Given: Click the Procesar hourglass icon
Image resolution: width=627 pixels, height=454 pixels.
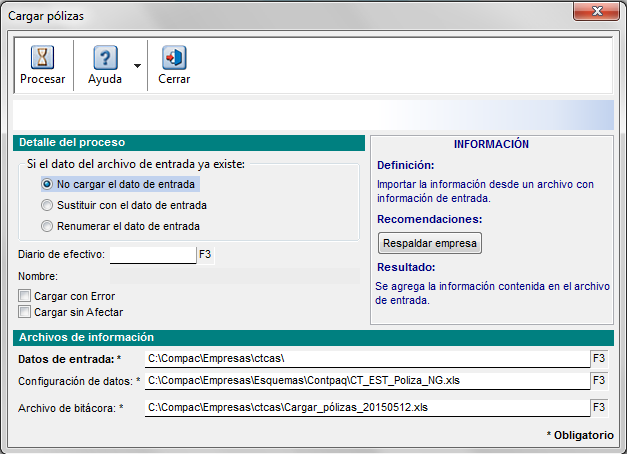Looking at the screenshot, I should pyautogui.click(x=42, y=57).
